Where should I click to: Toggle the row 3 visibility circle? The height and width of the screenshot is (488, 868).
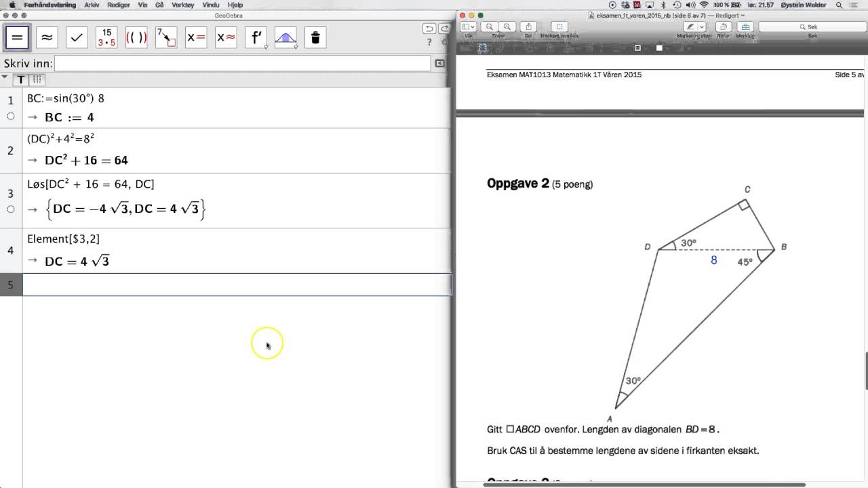11,209
